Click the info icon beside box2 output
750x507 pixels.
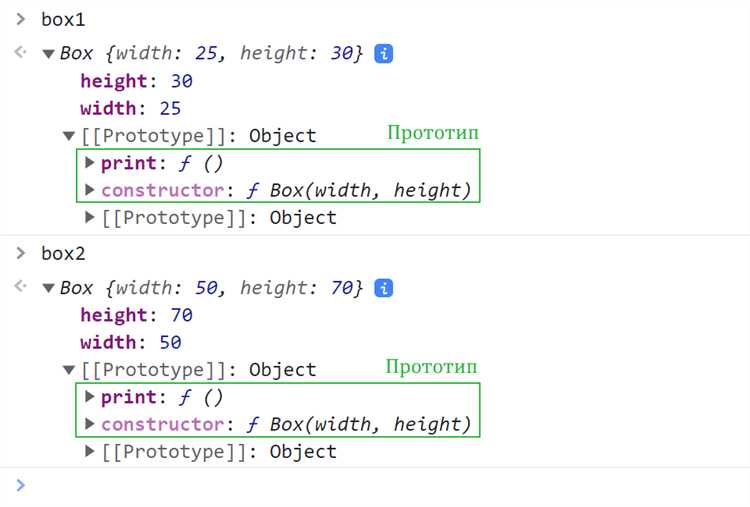click(384, 288)
